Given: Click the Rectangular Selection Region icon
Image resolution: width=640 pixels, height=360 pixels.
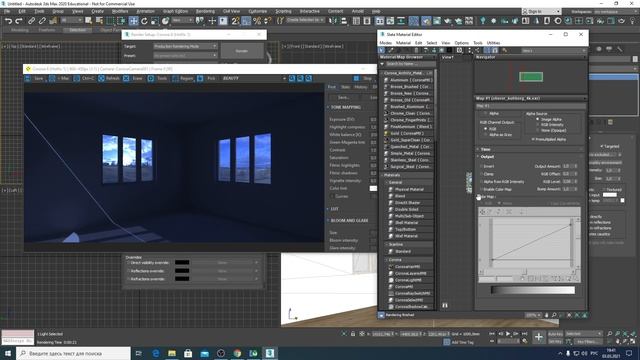Looking at the screenshot, I should (110, 21).
